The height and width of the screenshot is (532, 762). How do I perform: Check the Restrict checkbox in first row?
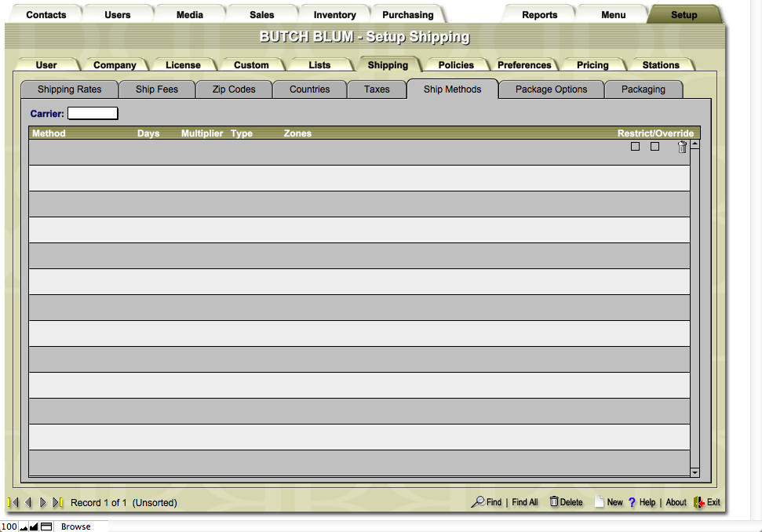coord(636,147)
